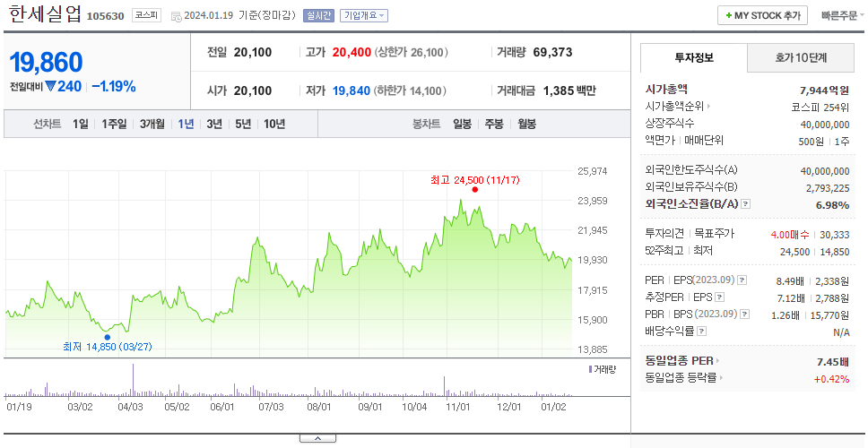
Task: Click the 고가 value 20,400
Action: tap(352, 53)
